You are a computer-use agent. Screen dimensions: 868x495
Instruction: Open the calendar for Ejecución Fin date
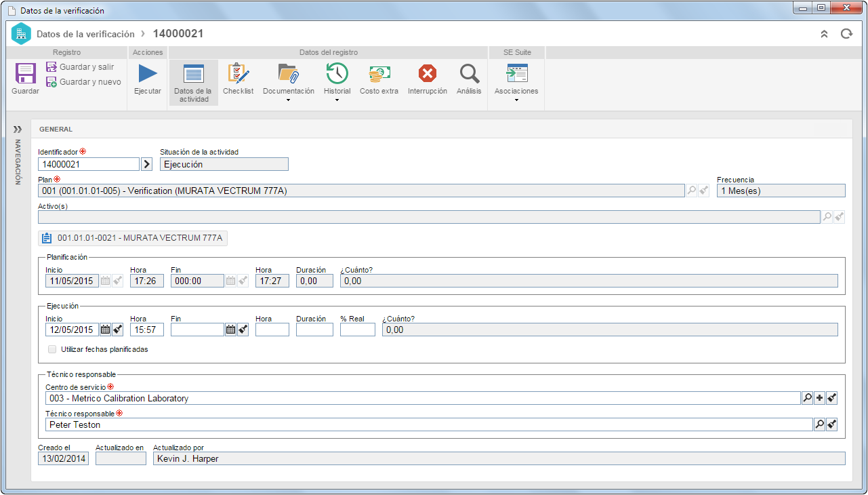coord(230,330)
